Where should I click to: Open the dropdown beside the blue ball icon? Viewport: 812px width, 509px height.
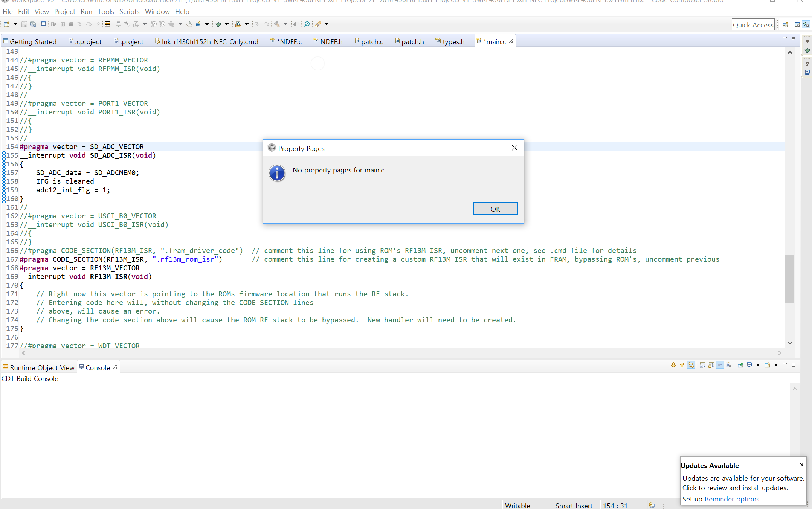(x=207, y=24)
